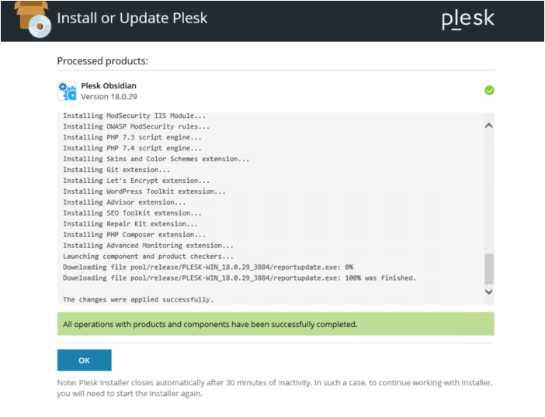Image resolution: width=545 pixels, height=417 pixels.
Task: Click the log scroll down arrow
Action: pos(489,292)
